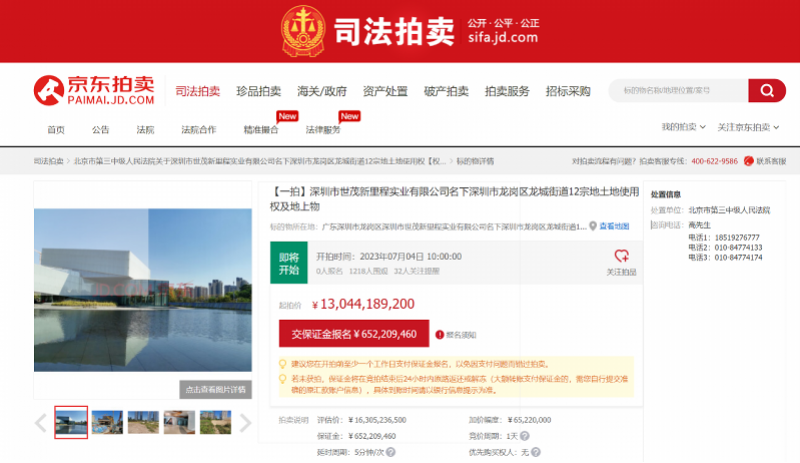The image size is (800, 463).
Task: Open 精准撮合 in the sub-navigation
Action: point(261,130)
